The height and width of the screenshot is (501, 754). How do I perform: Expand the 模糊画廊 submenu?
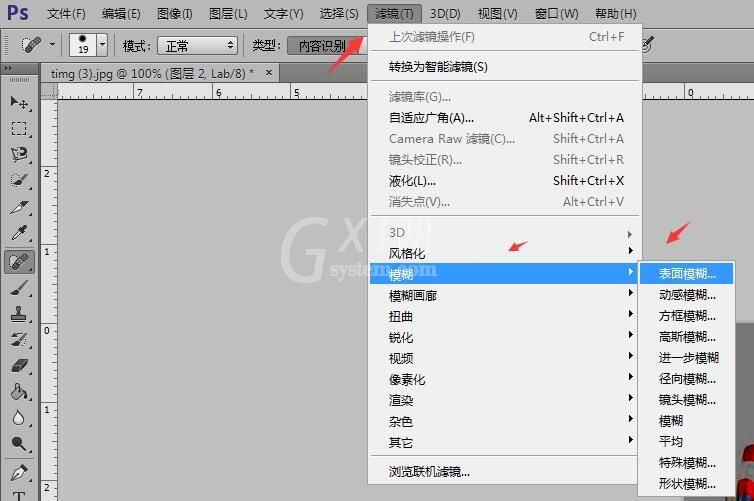coord(505,295)
